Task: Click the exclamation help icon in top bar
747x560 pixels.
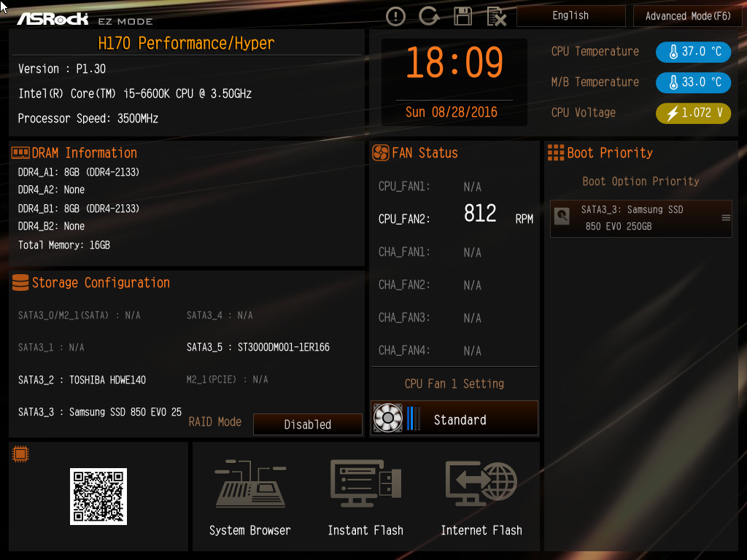Action: [x=395, y=17]
